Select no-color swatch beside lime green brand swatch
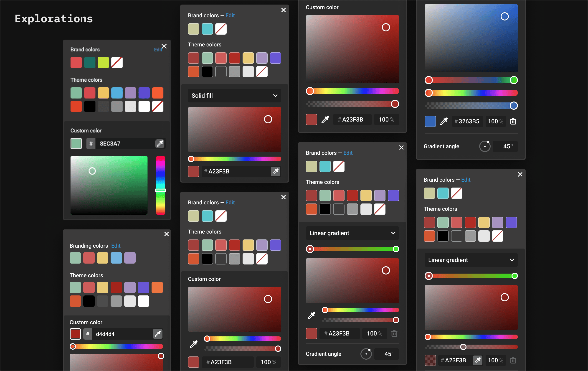 pyautogui.click(x=117, y=63)
